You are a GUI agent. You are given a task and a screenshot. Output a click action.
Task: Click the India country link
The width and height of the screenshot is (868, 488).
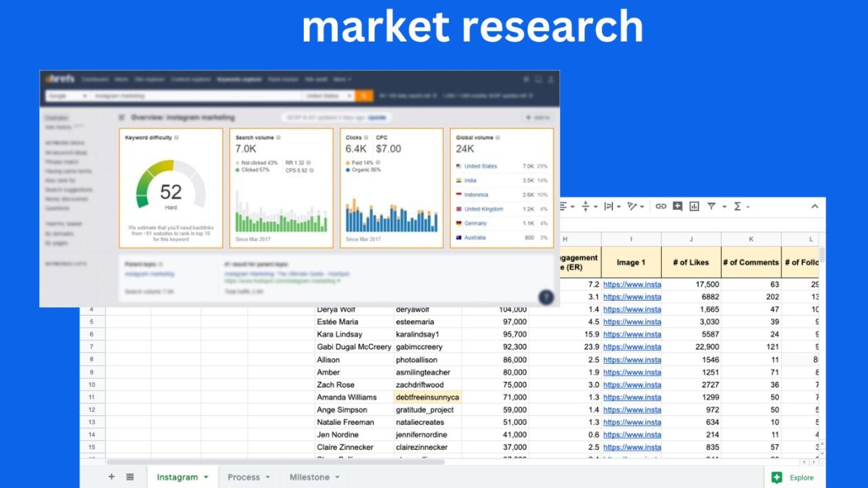pyautogui.click(x=470, y=181)
